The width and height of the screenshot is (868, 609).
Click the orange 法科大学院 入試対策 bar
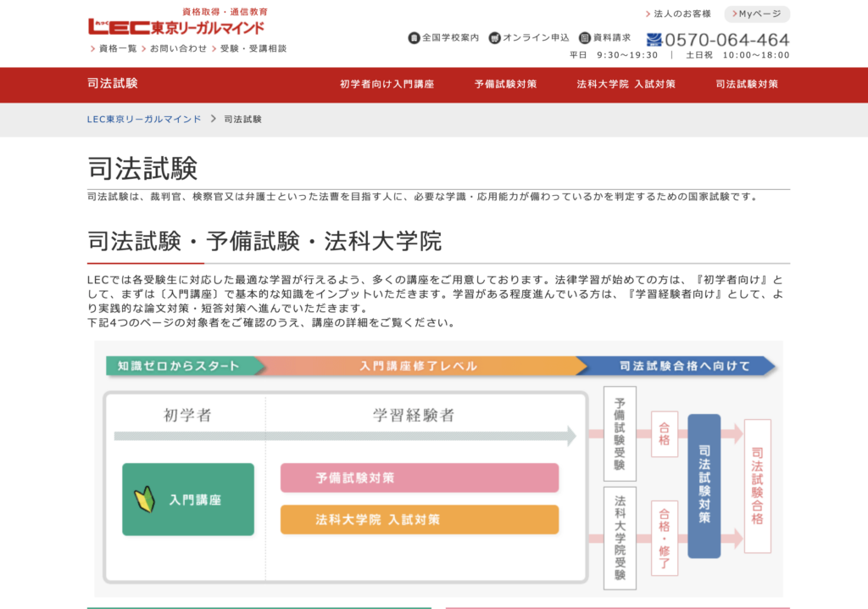pyautogui.click(x=420, y=520)
